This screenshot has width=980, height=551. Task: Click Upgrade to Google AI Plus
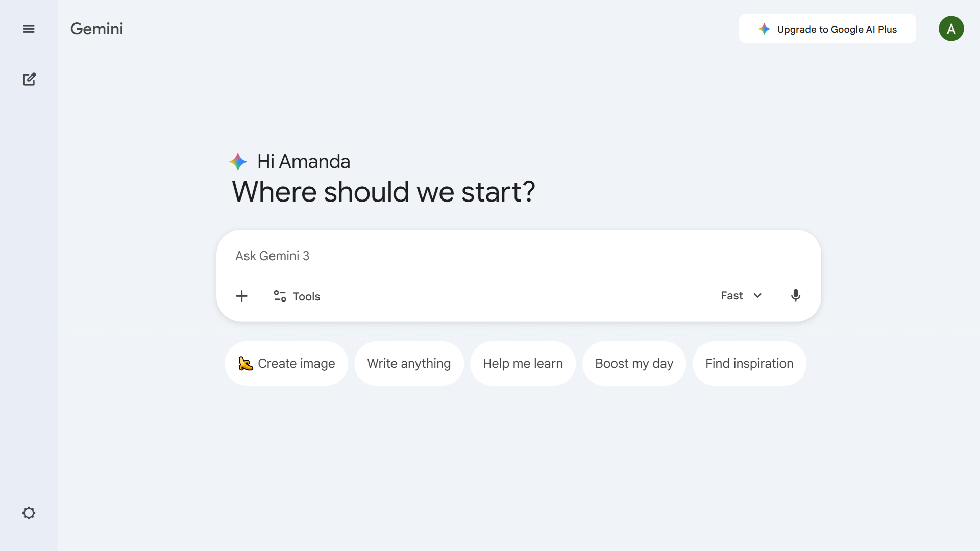(827, 29)
